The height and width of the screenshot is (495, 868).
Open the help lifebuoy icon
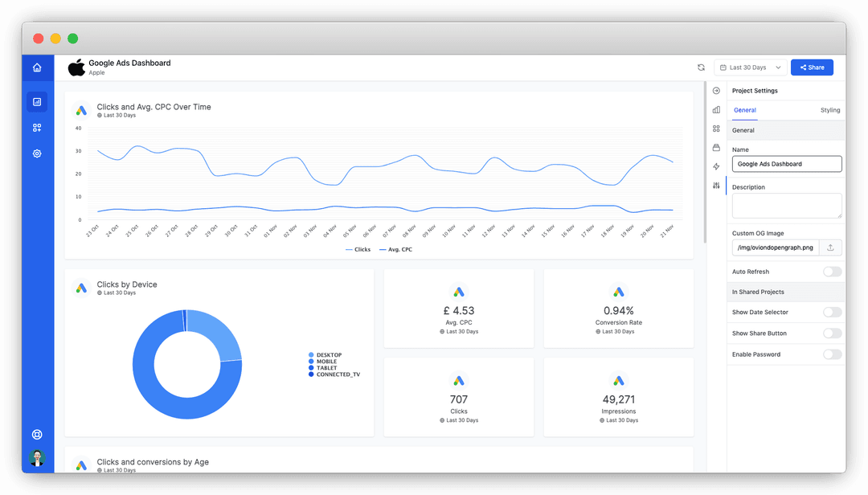click(37, 435)
